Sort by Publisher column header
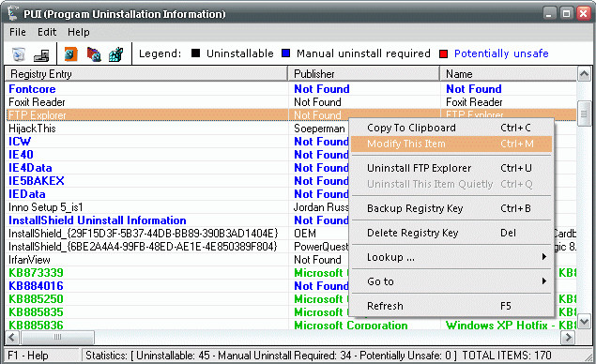596x364 pixels. (364, 74)
